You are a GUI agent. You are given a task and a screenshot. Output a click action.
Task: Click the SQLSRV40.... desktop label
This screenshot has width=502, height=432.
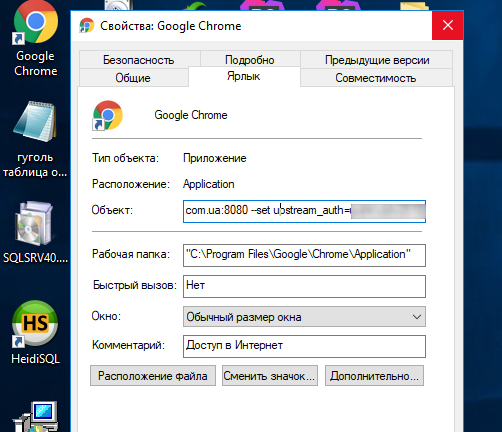pyautogui.click(x=35, y=258)
